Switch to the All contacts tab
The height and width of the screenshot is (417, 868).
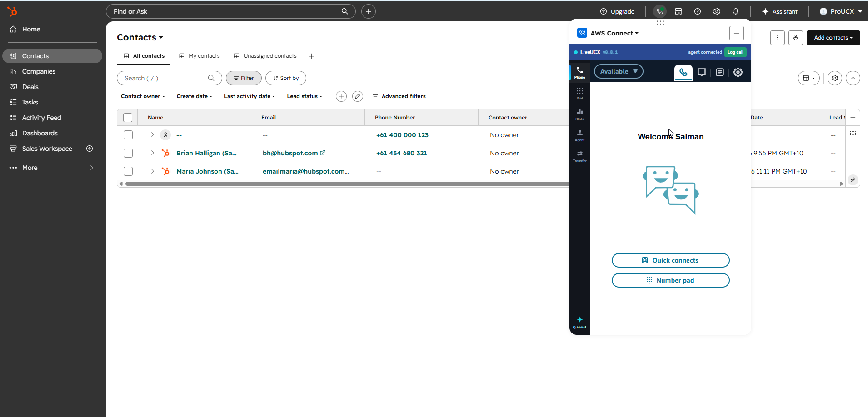coord(144,56)
